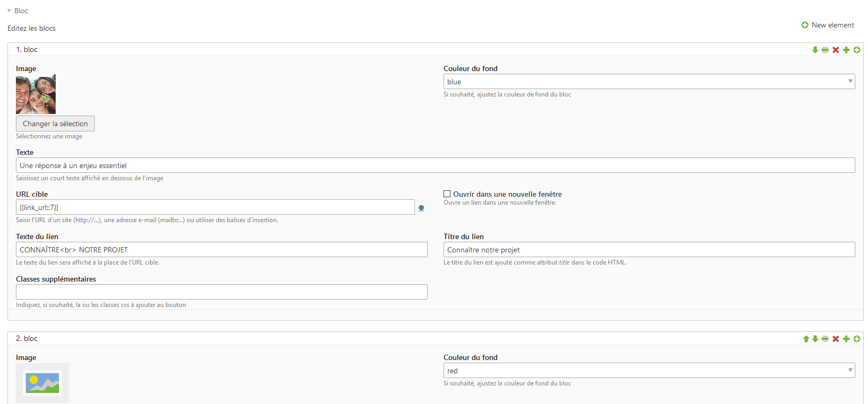Collapse the Bloc section triangle
Viewport: 868px width, 404px height.
[9, 11]
